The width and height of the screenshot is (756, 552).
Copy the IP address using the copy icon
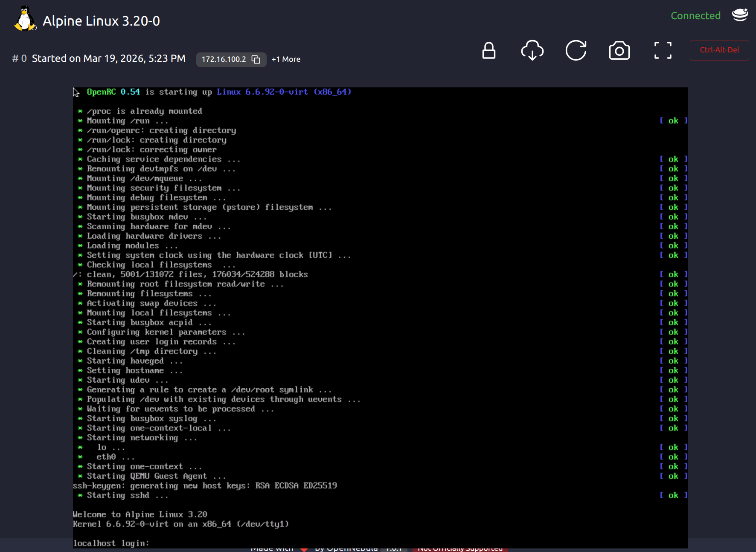pos(256,59)
